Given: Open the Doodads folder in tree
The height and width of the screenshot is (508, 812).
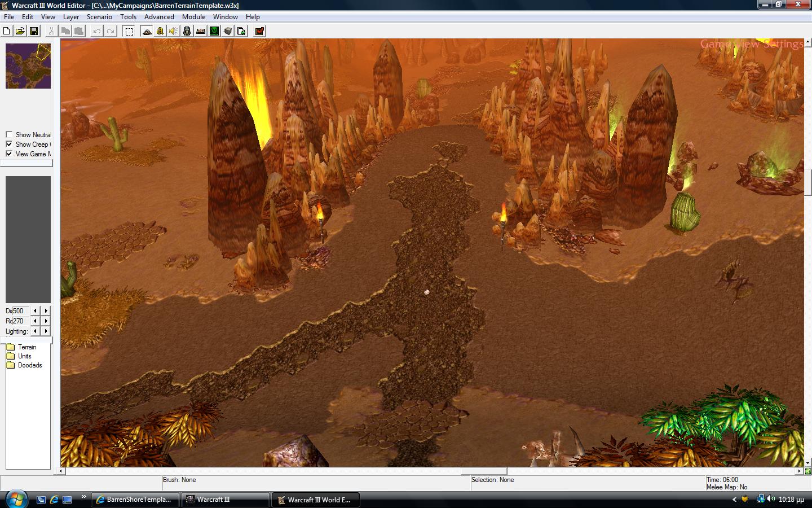Looking at the screenshot, I should click(24, 365).
